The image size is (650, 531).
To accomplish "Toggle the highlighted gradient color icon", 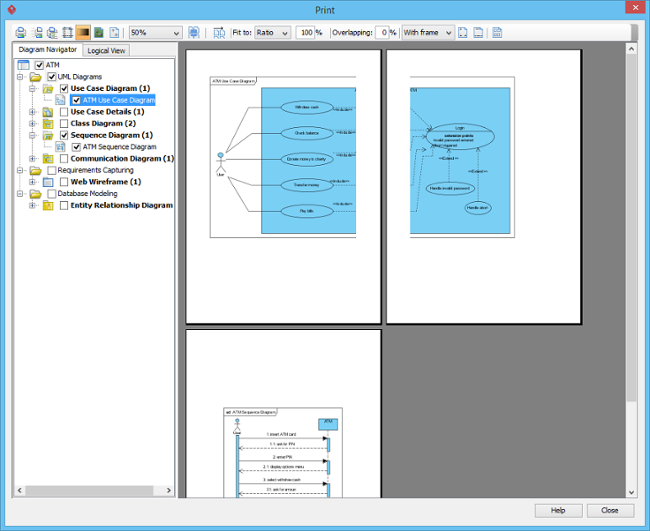I will [83, 32].
